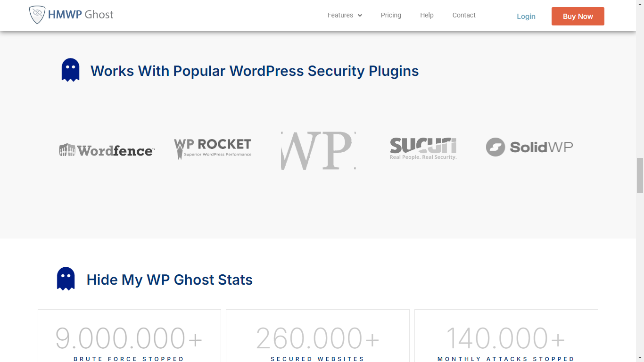Viewport: 644px width, 362px height.
Task: Click the ghost icon beside Works With heading
Action: 70,70
